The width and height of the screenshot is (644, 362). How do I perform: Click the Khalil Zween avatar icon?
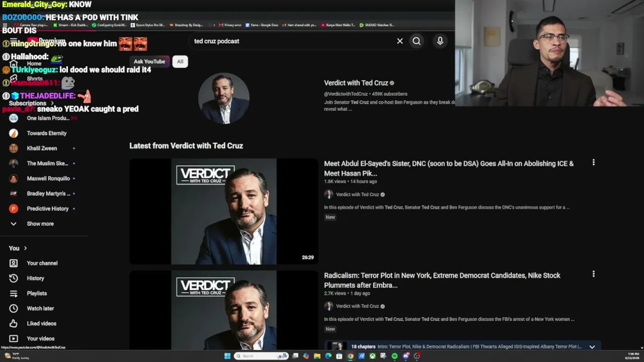click(x=14, y=148)
